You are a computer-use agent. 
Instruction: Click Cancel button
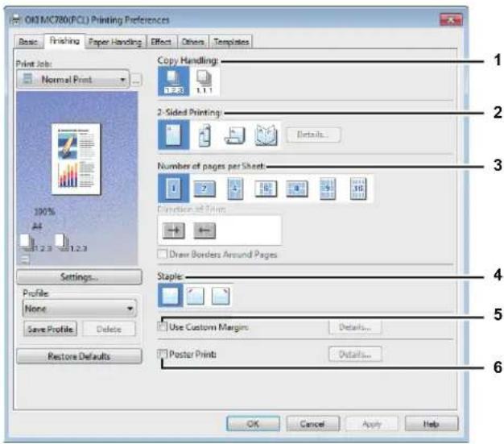coord(312,424)
